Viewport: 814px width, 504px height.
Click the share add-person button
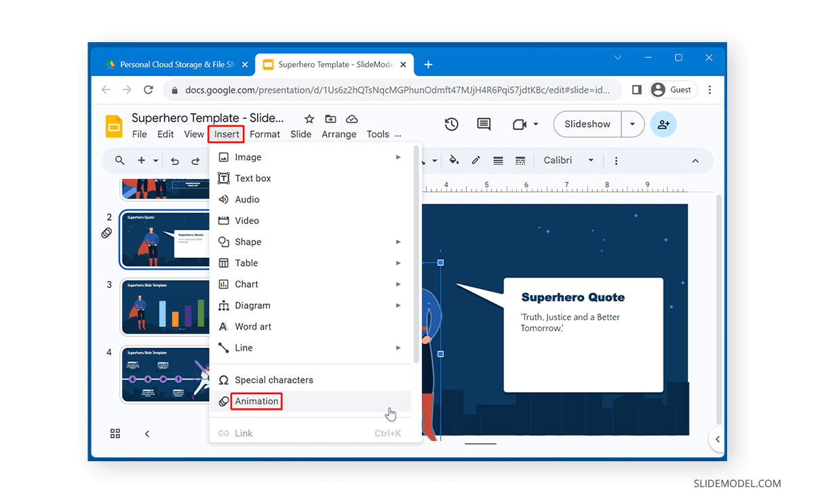coord(663,124)
